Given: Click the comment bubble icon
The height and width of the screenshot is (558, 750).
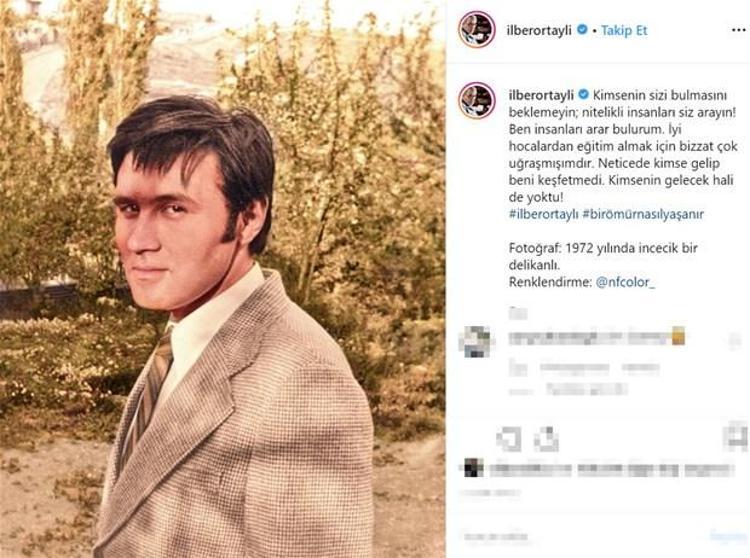Looking at the screenshot, I should [x=546, y=437].
